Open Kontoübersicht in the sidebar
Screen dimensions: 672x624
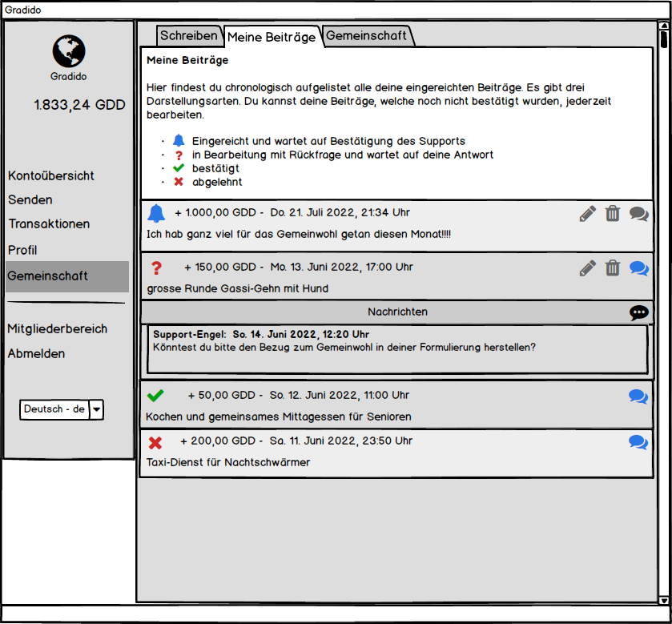click(x=51, y=175)
